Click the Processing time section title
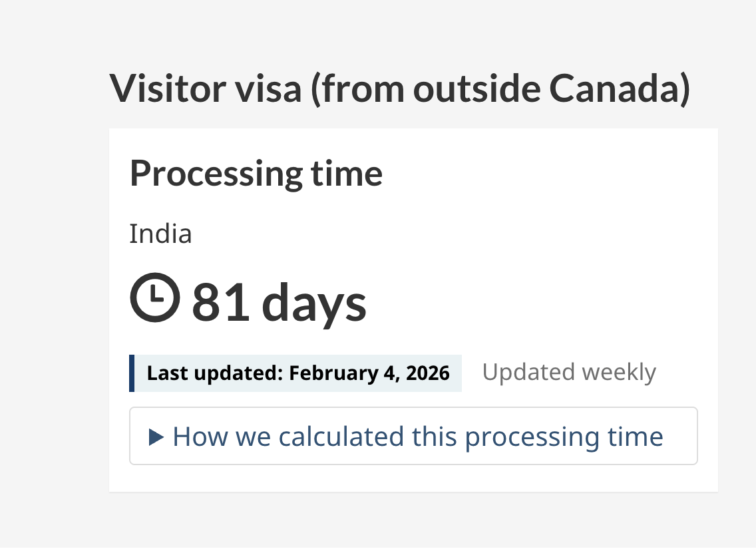Screen dimensions: 756x551 pyautogui.click(x=256, y=173)
